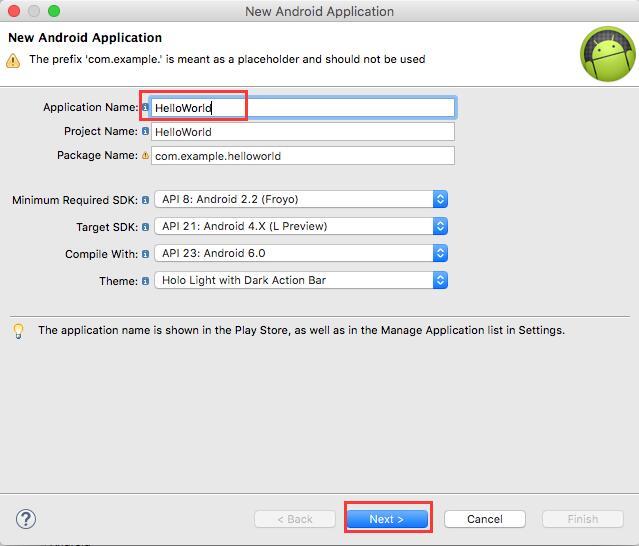The image size is (639, 546).
Task: Focus the Project Name field
Action: click(x=303, y=132)
